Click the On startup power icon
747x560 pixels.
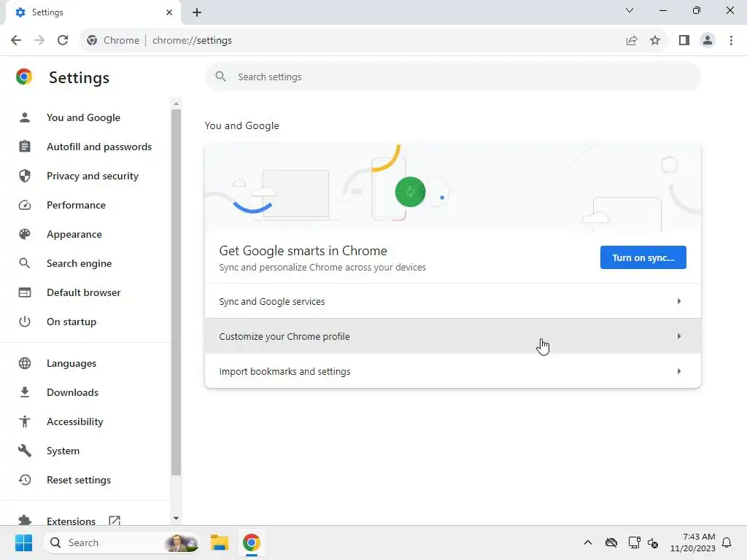coord(25,322)
